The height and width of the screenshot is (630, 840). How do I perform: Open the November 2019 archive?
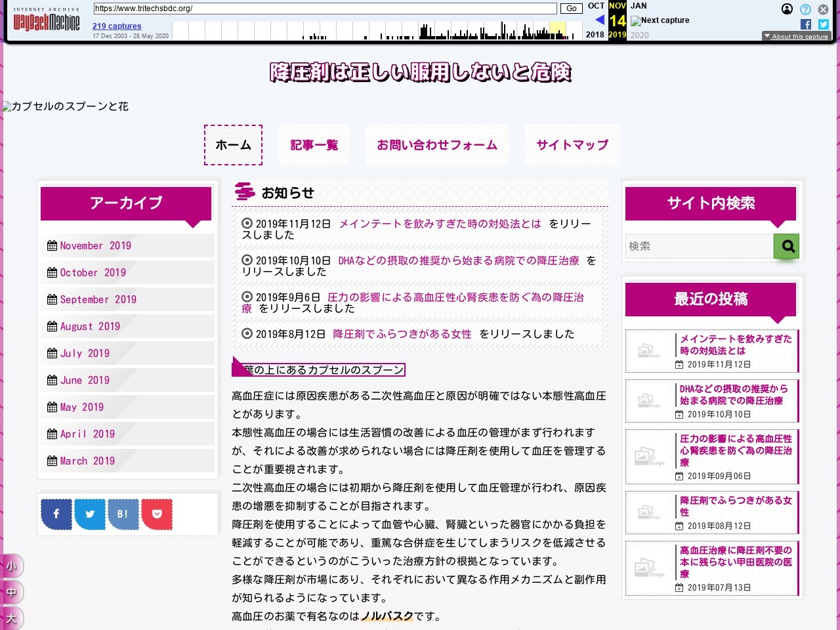pos(95,245)
